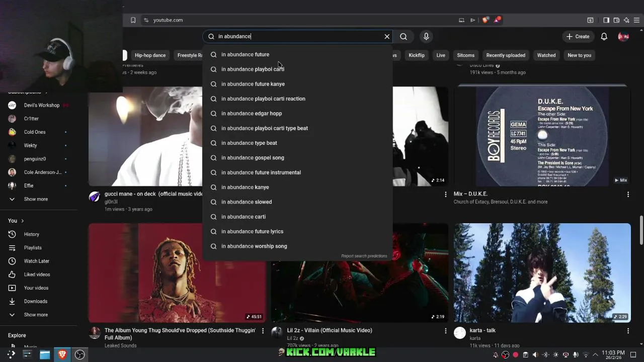Select the Recently uploaded filter chip

click(x=506, y=55)
